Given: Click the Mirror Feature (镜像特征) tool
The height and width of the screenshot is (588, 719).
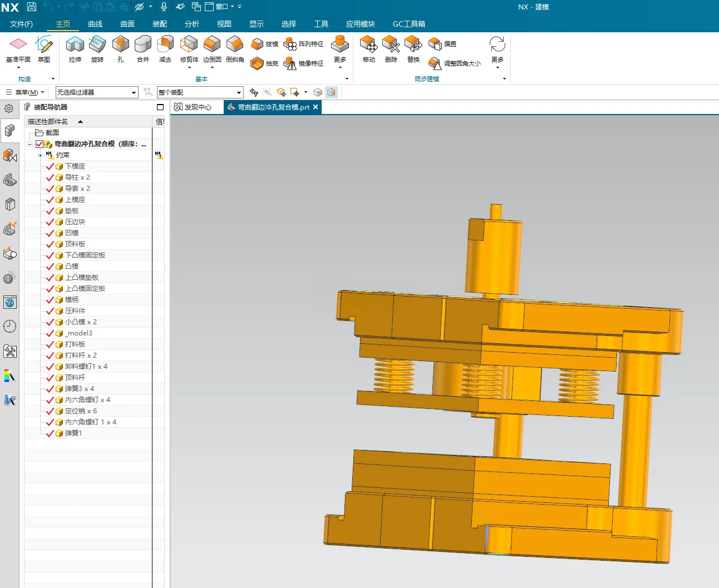Looking at the screenshot, I should pos(303,63).
